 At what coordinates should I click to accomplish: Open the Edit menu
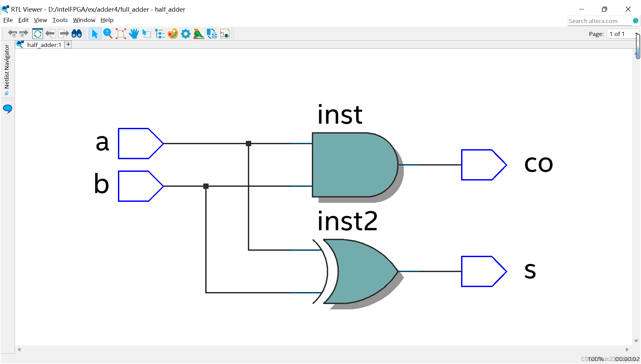[x=23, y=20]
